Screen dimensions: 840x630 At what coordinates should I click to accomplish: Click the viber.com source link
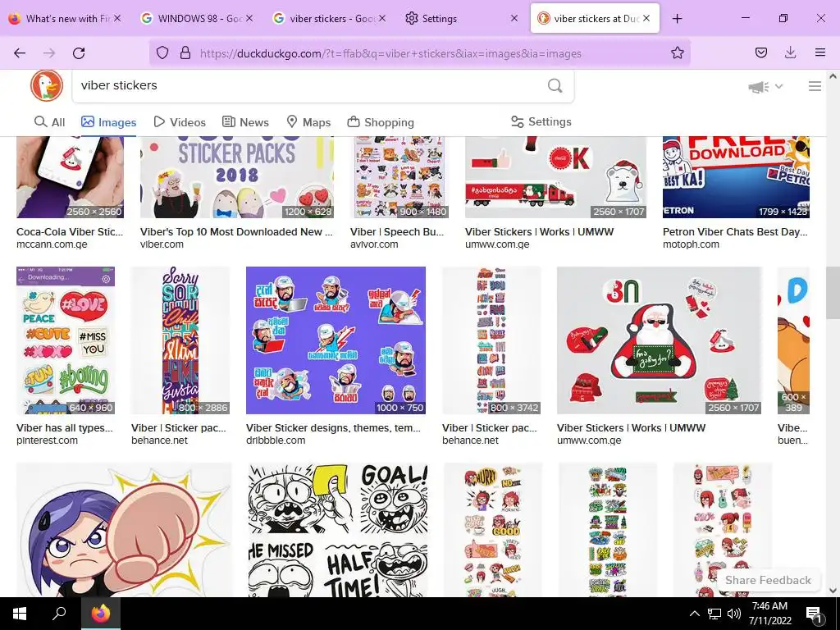point(162,244)
